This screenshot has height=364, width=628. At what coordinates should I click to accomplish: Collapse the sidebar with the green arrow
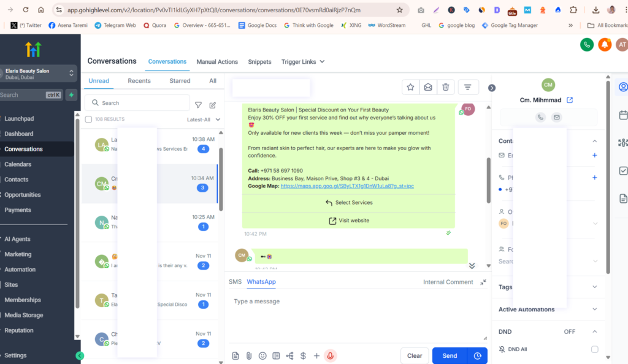click(80, 355)
